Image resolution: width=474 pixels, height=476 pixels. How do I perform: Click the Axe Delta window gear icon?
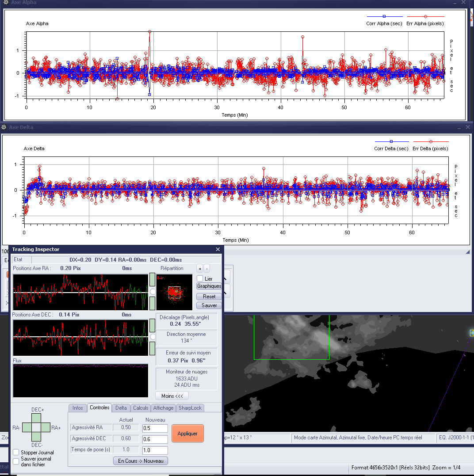[x=5, y=127]
